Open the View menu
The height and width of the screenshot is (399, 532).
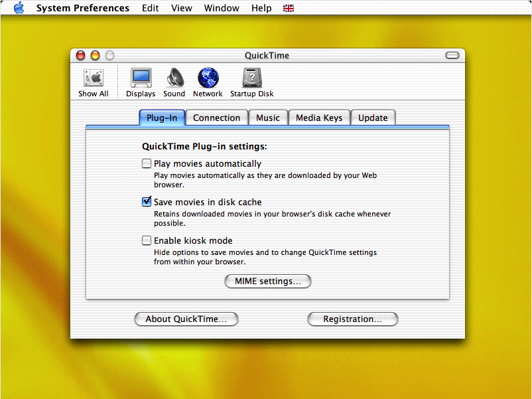point(182,8)
